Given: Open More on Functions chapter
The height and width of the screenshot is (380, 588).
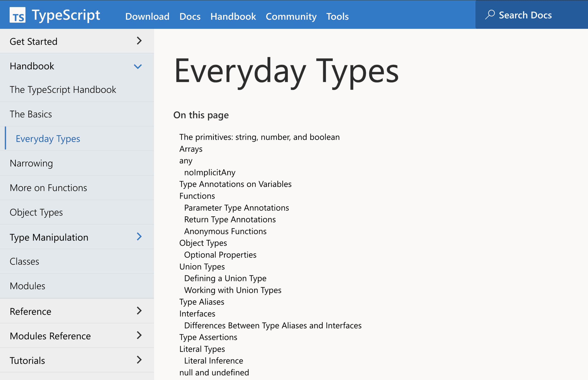Looking at the screenshot, I should coord(48,188).
